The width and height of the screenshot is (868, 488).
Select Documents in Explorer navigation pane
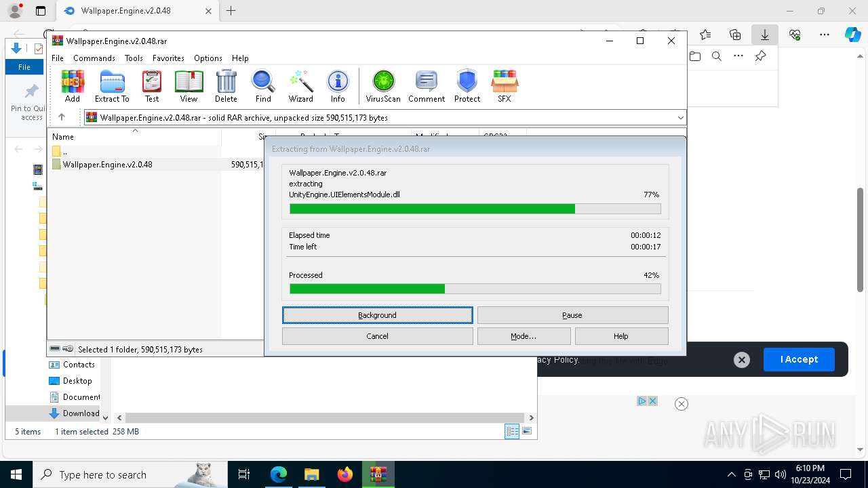coord(75,397)
